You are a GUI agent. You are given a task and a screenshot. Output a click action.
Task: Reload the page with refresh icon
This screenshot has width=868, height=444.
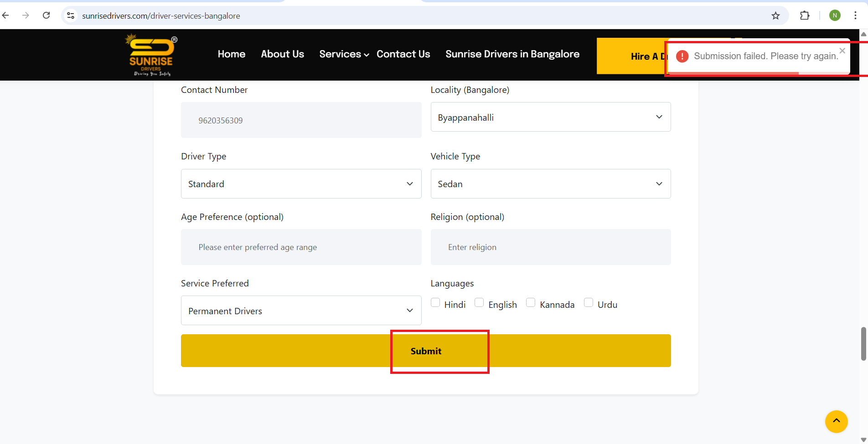tap(46, 15)
